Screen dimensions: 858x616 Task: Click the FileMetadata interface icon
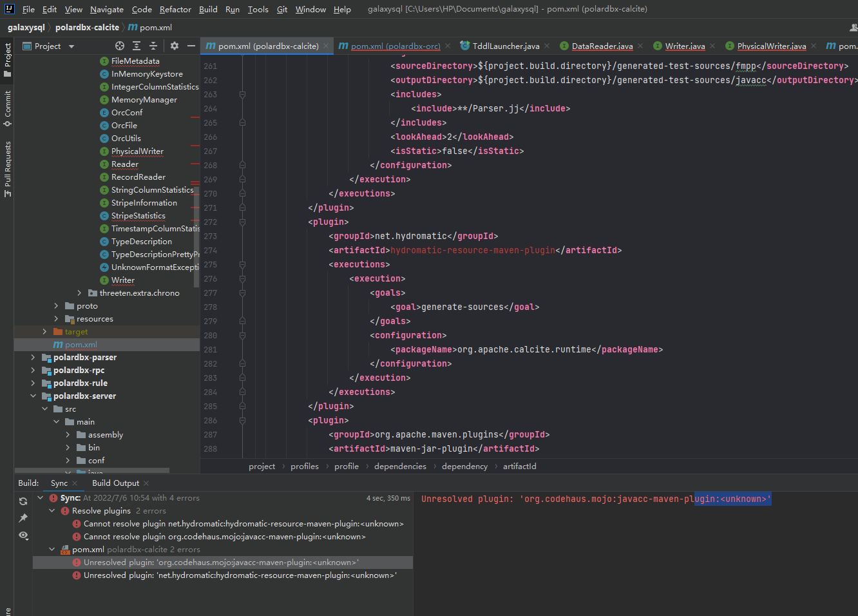click(x=104, y=61)
